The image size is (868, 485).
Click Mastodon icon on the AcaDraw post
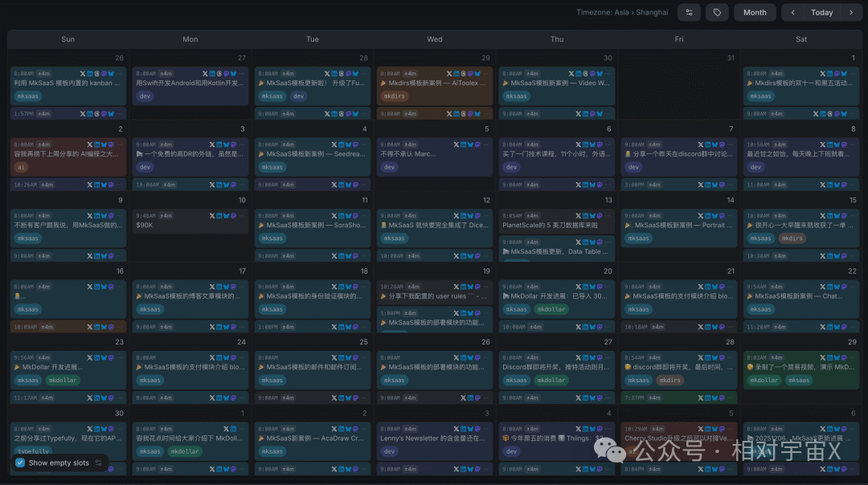tap(355, 429)
